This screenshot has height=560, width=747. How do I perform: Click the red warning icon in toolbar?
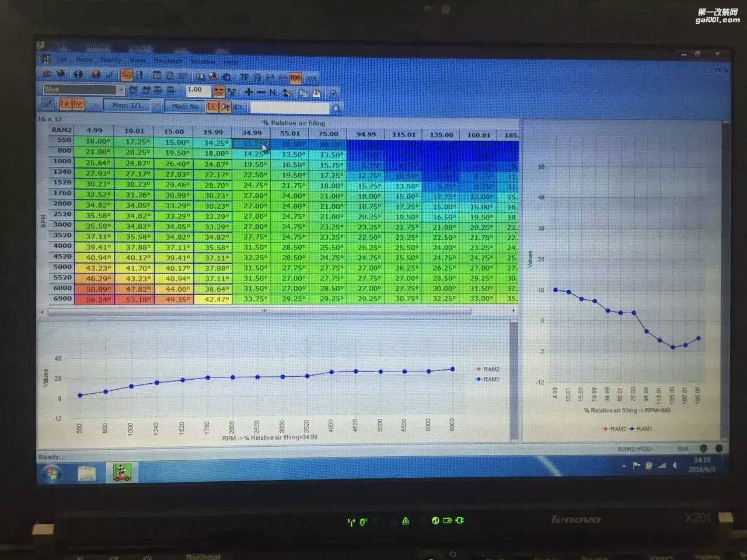pos(96,75)
